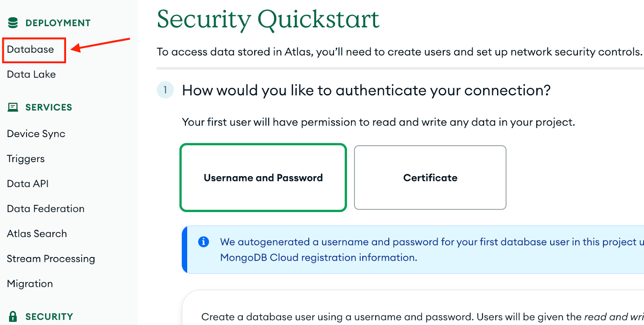Go to Device Sync service

click(36, 134)
